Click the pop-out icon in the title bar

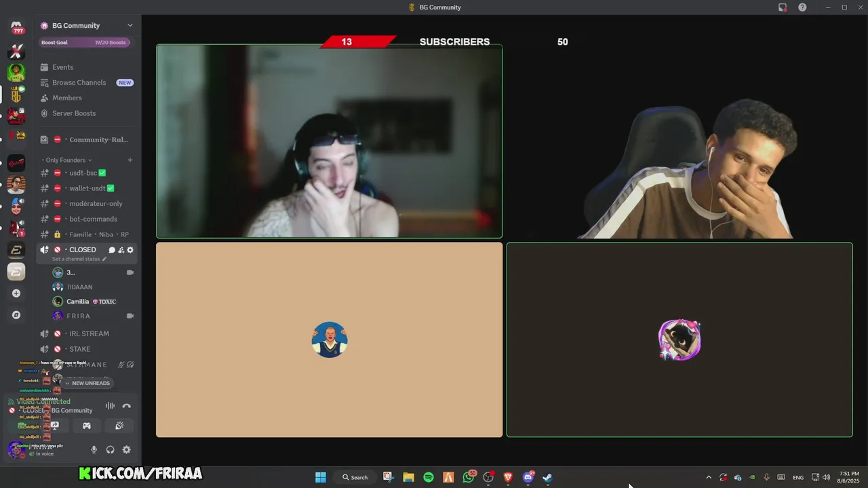pyautogui.click(x=783, y=7)
